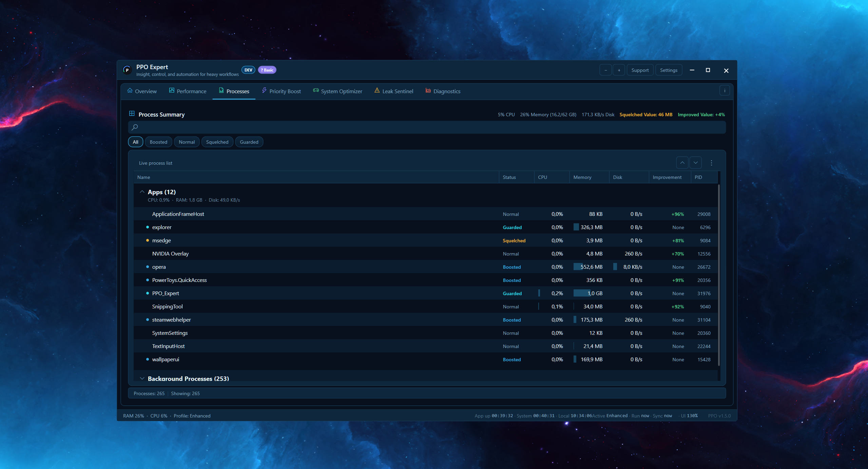Viewport: 868px width, 469px height.
Task: Click PPO_Expert memory usage bar
Action: [x=582, y=293]
